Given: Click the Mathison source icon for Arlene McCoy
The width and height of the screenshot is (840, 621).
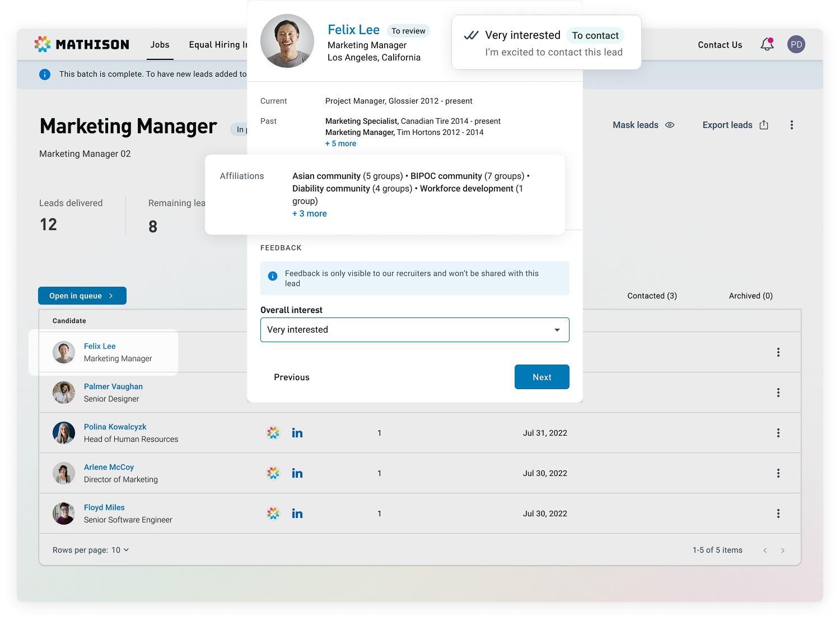Looking at the screenshot, I should 273,473.
